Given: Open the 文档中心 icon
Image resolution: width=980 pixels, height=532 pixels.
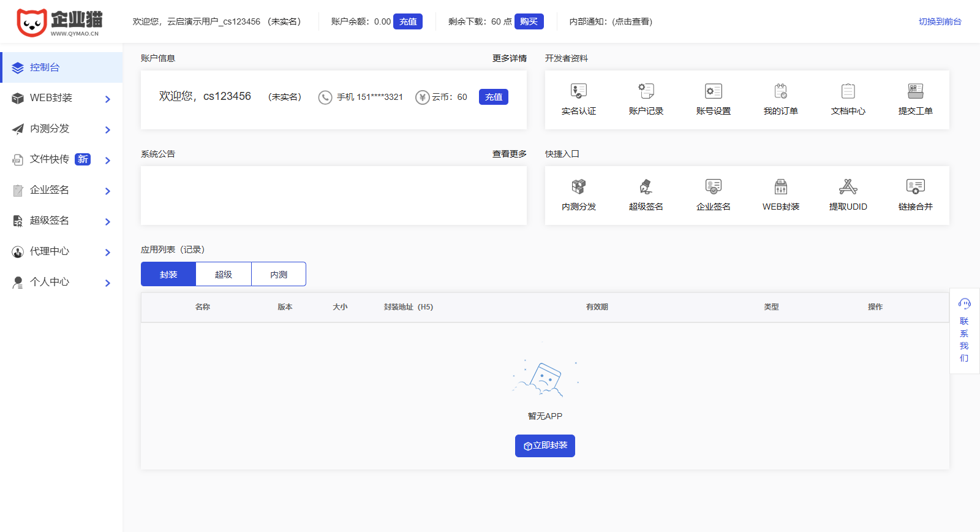Looking at the screenshot, I should point(848,92).
